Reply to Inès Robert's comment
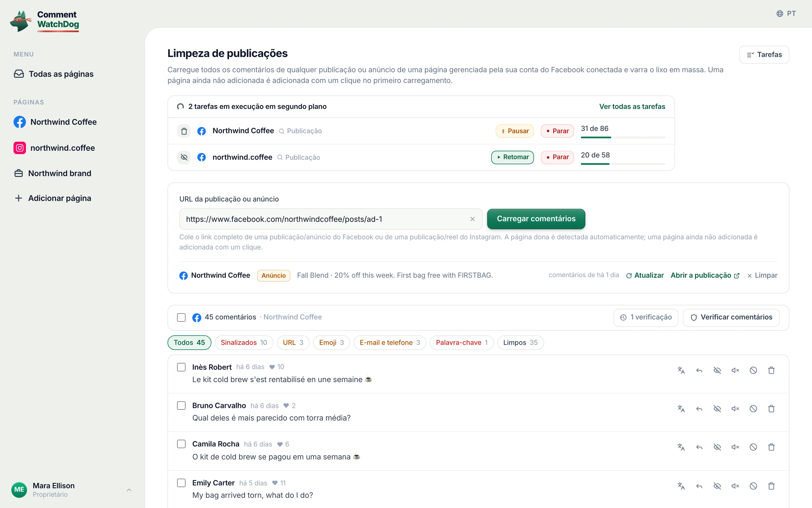Screen dimensions: 812x508 (699, 370)
